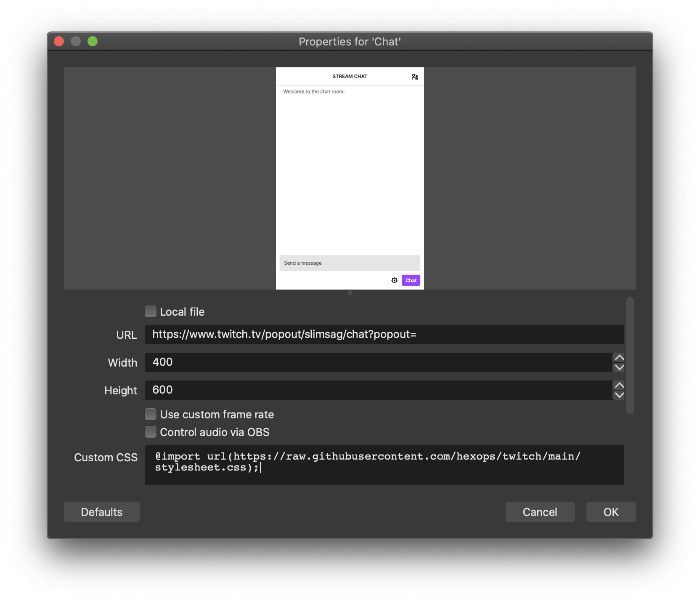
Task: Click the page indicator dot below the preview
Action: point(350,293)
